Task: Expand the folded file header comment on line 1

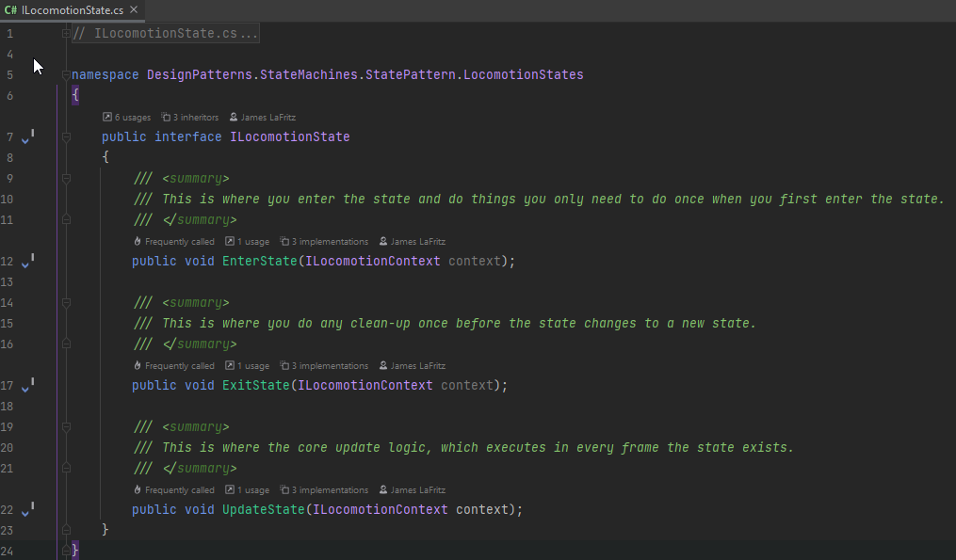Action: (66, 34)
